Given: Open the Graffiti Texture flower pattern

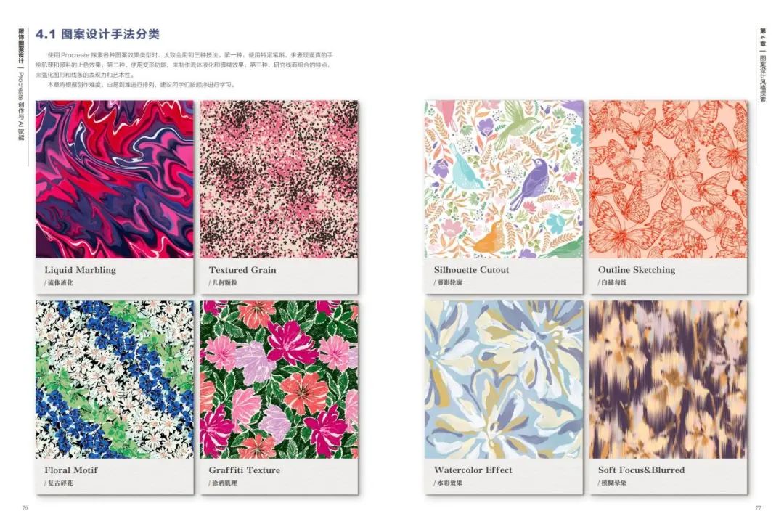Looking at the screenshot, I should 279,380.
